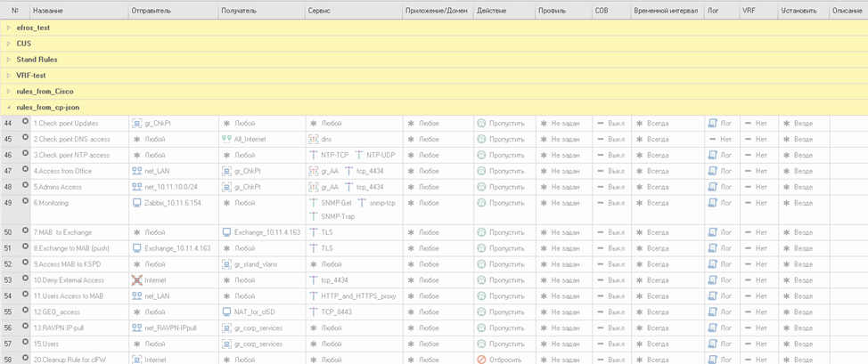Toggle status circle of rule 47
This screenshot has height=364, width=868.
(x=25, y=171)
